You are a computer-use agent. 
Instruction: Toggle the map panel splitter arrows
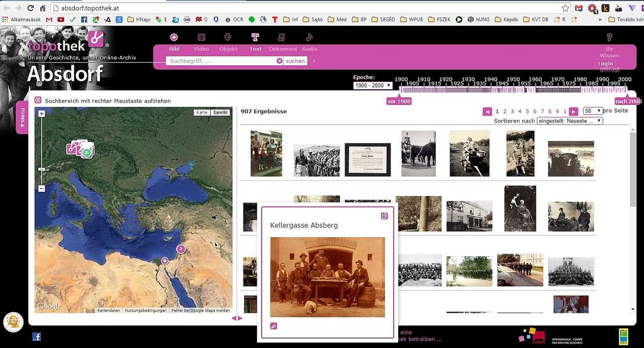pos(237,318)
